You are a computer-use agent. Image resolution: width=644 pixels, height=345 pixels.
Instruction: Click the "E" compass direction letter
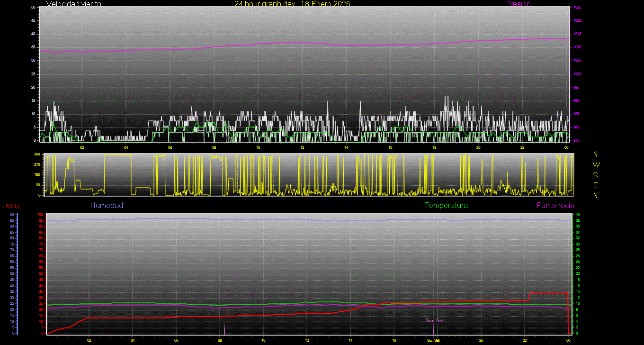point(596,185)
